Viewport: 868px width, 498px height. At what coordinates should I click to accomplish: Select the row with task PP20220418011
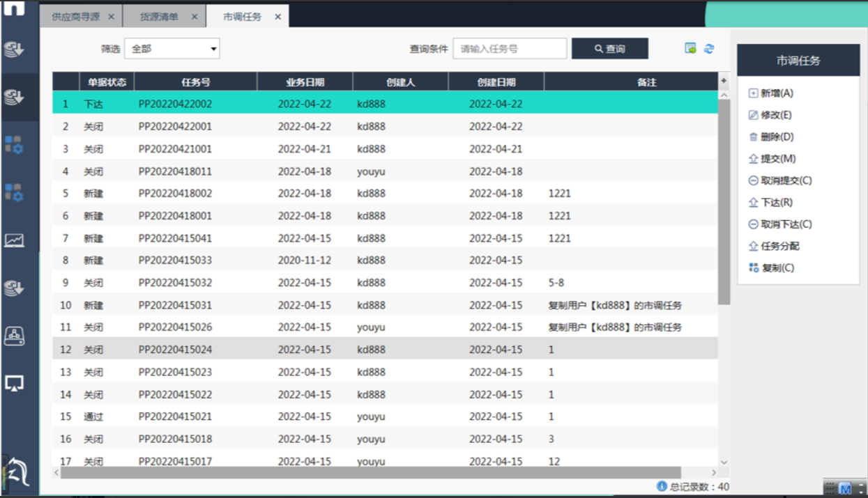175,171
